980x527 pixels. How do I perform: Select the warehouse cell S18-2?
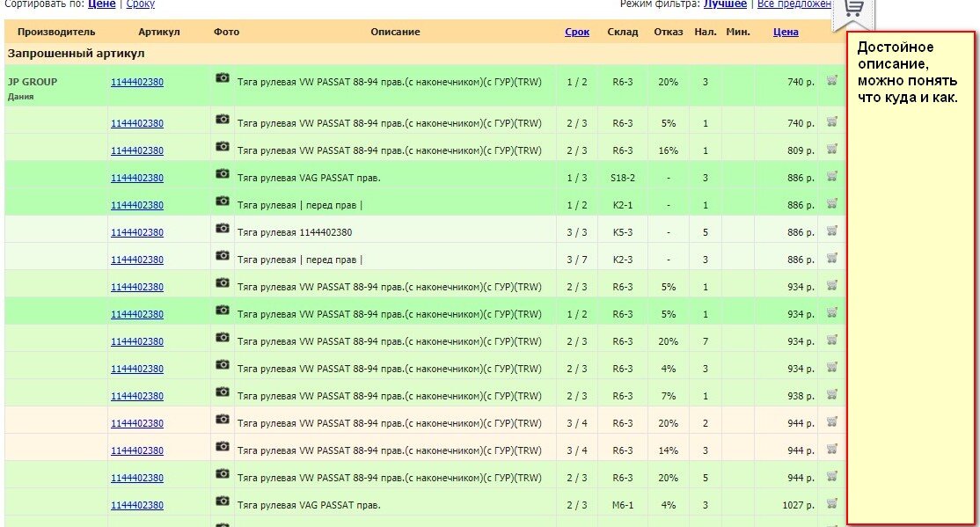pyautogui.click(x=623, y=179)
